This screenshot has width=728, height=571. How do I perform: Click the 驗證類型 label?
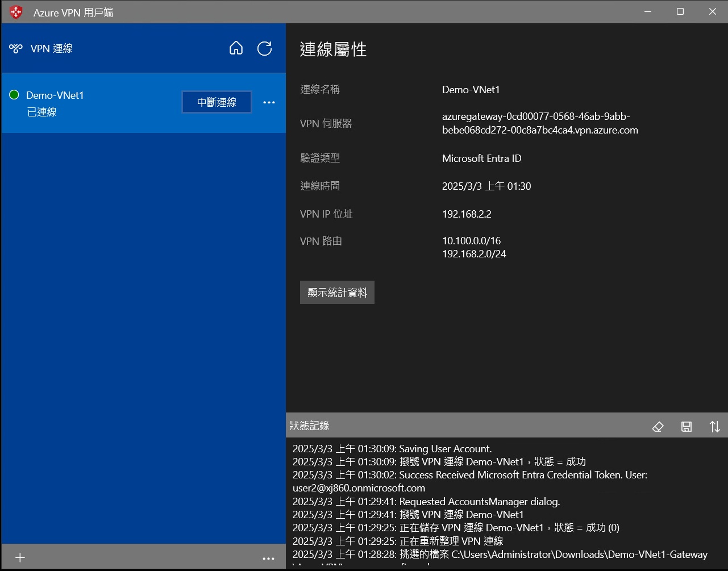point(320,158)
